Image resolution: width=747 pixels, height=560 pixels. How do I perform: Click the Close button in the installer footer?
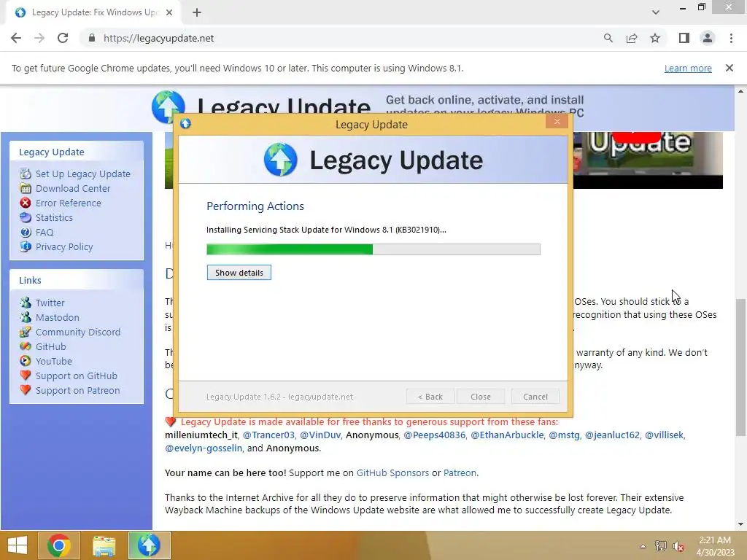[481, 397]
